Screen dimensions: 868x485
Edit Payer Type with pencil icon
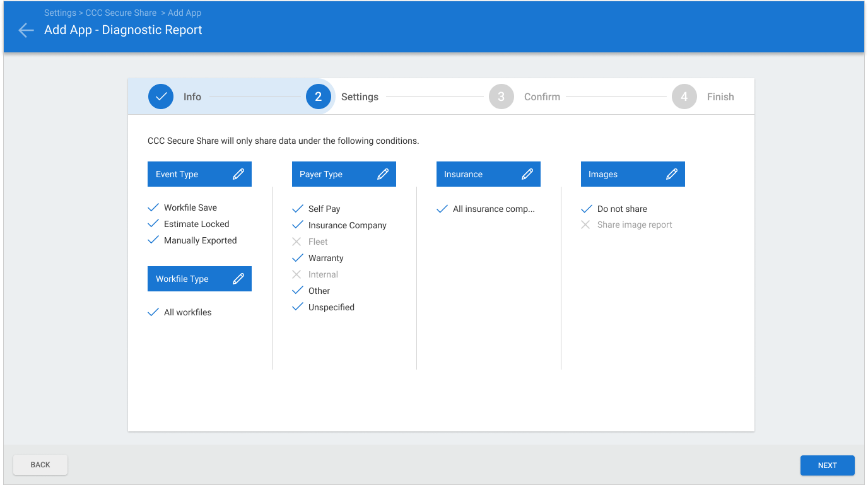pos(383,175)
